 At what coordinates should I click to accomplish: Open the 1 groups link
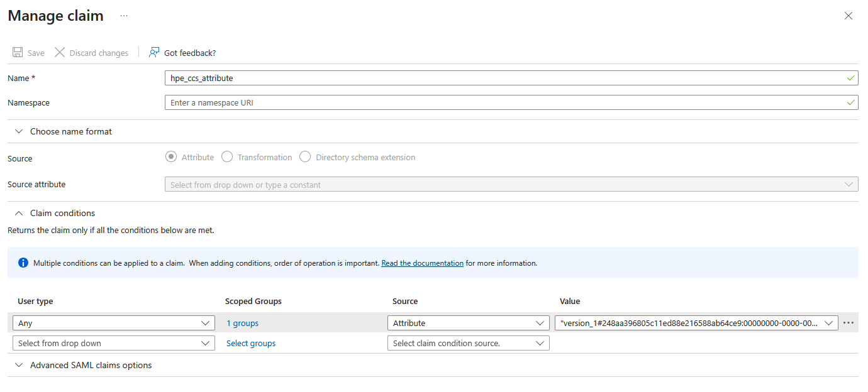243,324
